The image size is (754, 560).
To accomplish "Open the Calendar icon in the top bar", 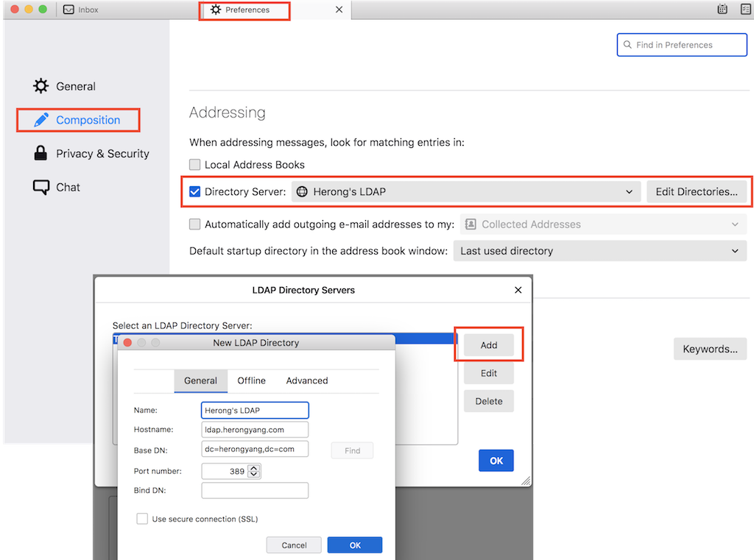I will (x=722, y=9).
